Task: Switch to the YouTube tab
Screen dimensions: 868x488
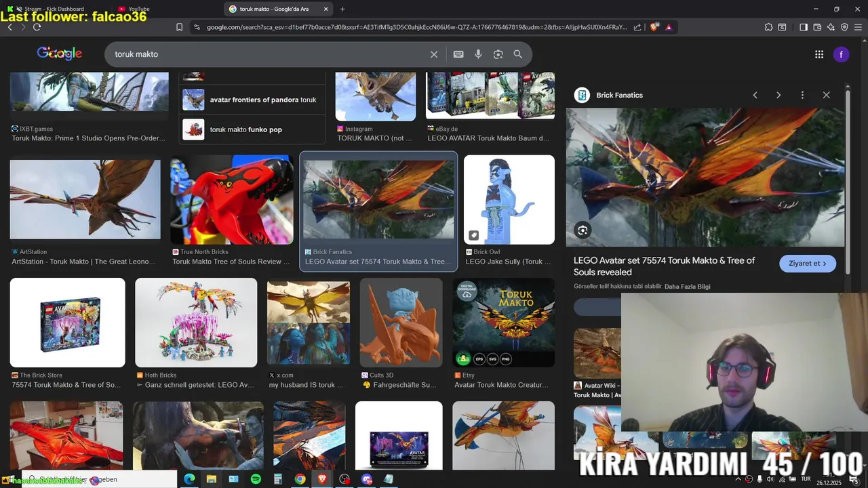Action: 139,9
